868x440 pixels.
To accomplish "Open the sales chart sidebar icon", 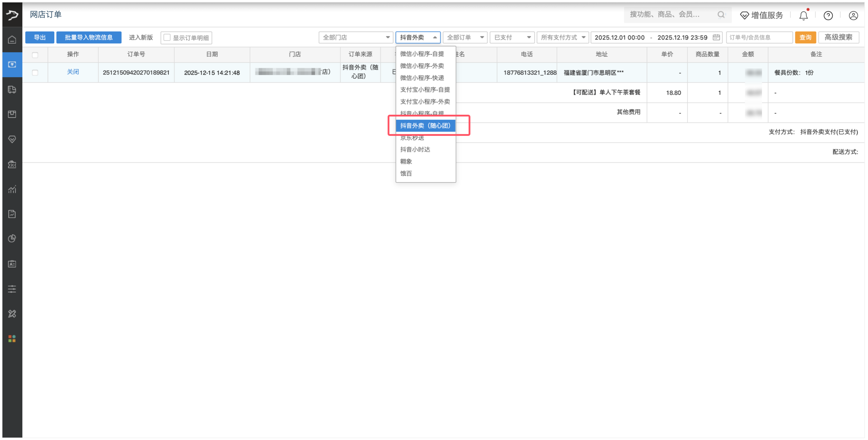I will [12, 190].
